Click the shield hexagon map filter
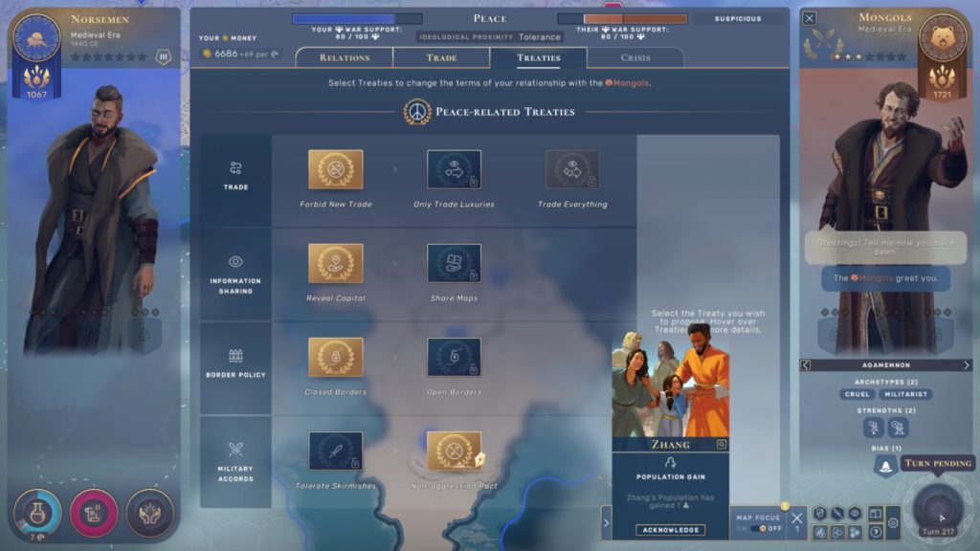Image resolution: width=980 pixels, height=551 pixels. 820,514
